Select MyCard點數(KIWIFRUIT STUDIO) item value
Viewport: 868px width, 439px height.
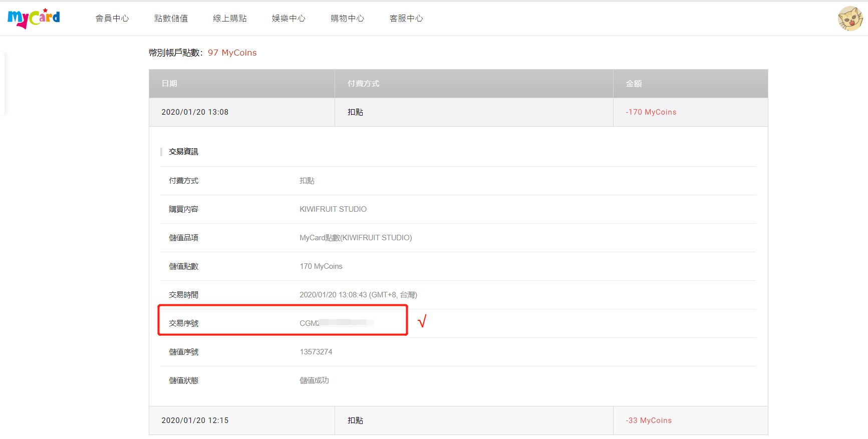click(x=356, y=238)
